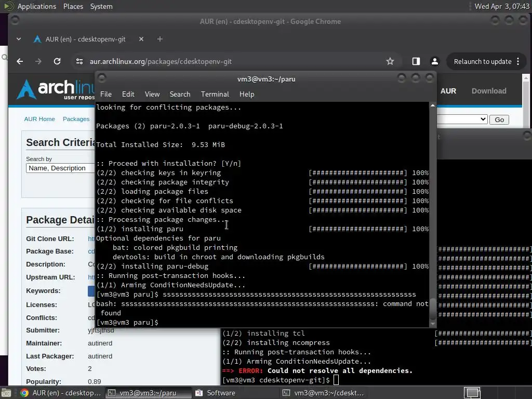
Task: Click the top panel menu icon
Action: (8, 6)
